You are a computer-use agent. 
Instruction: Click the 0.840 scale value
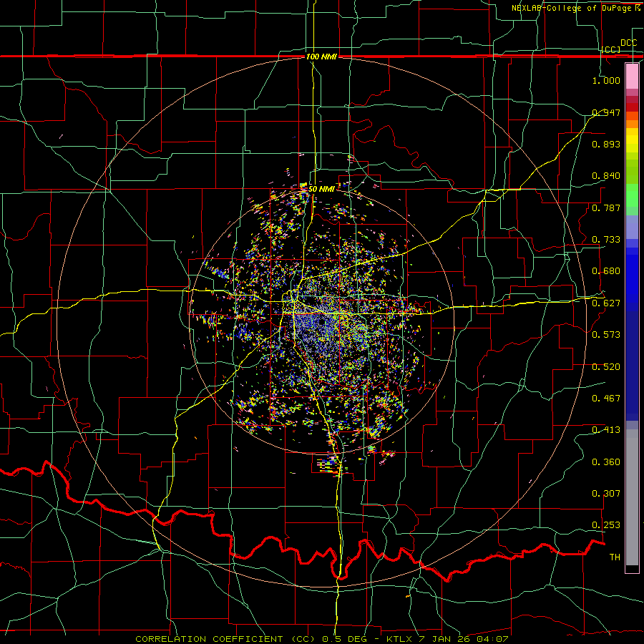click(x=606, y=176)
